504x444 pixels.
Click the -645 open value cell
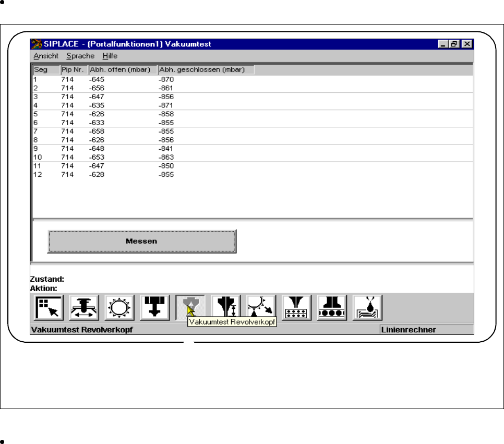(x=97, y=79)
